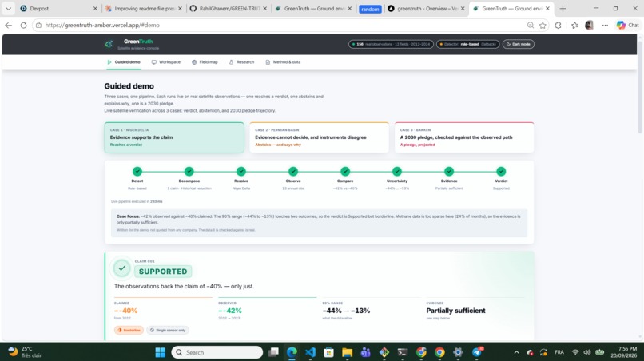
Task: Open Visual Studio Code from taskbar
Action: [310, 352]
